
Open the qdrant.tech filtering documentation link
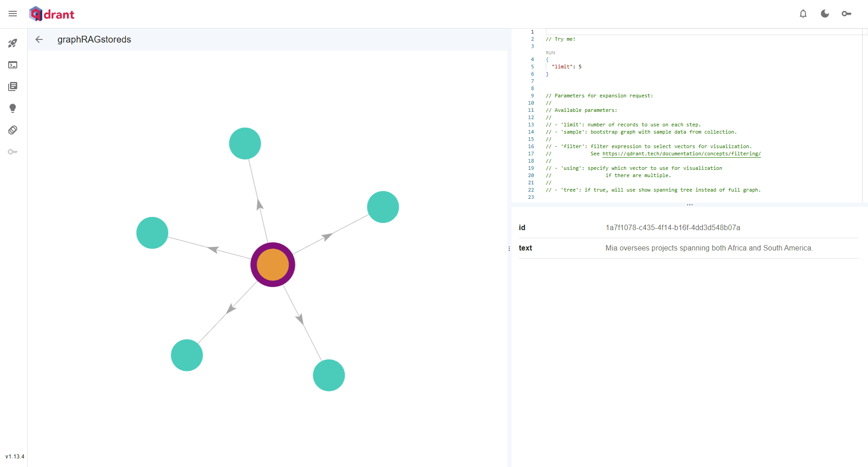[x=681, y=154]
